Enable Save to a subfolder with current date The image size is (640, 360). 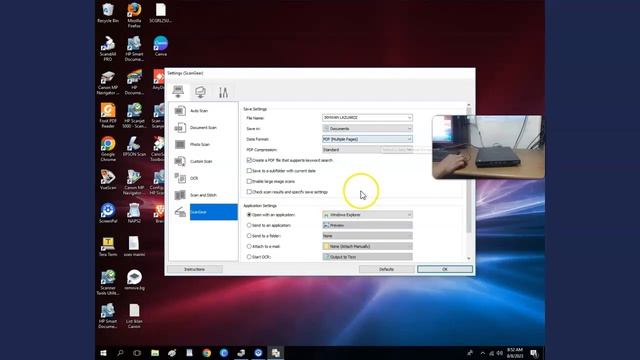pyautogui.click(x=249, y=171)
